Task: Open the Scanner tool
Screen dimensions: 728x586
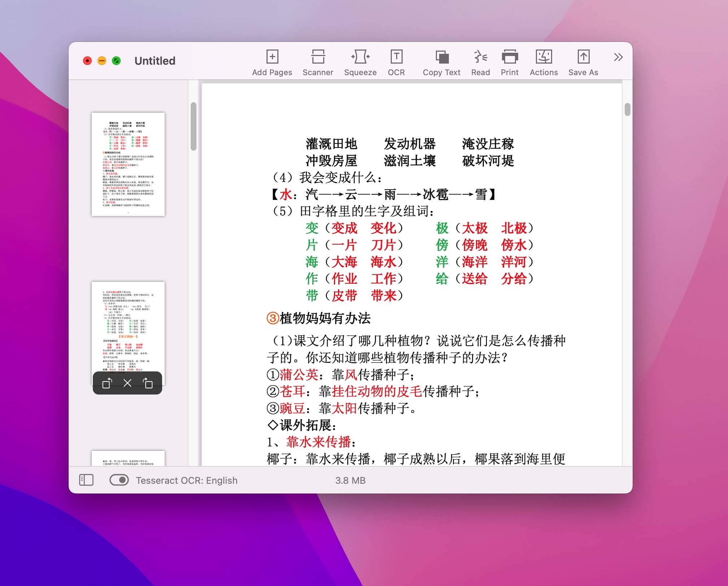Action: click(318, 61)
